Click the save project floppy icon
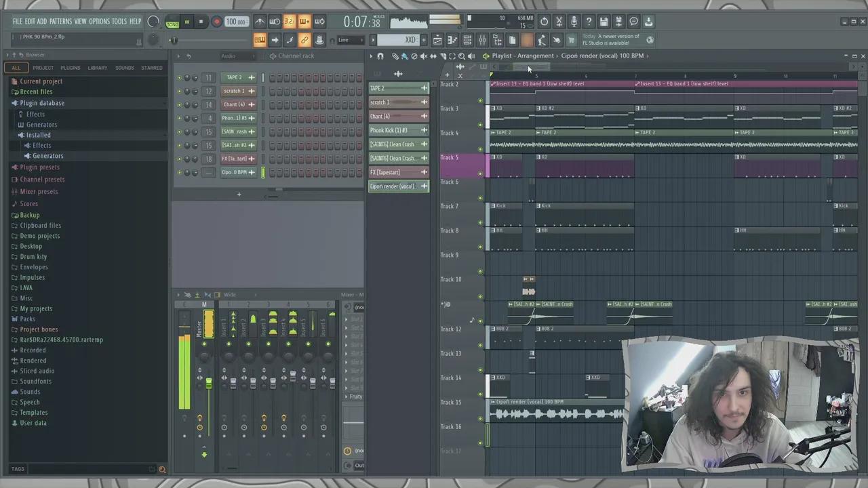This screenshot has width=868, height=488. pos(604,22)
